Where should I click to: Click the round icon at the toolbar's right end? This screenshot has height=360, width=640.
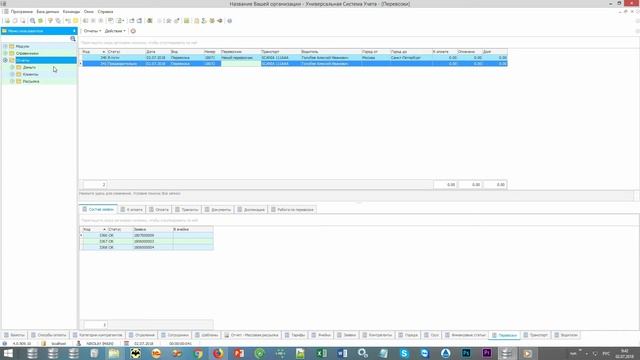coord(230,21)
